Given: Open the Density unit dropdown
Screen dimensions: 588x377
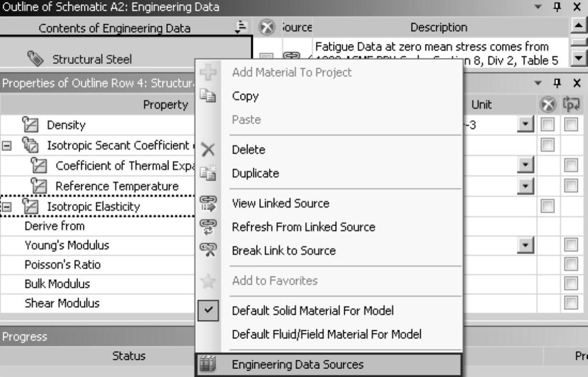Looking at the screenshot, I should 523,125.
